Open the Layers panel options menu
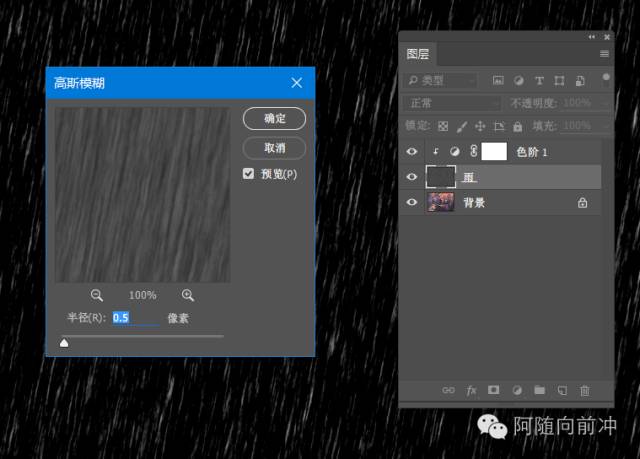The height and width of the screenshot is (459, 640). pos(604,53)
